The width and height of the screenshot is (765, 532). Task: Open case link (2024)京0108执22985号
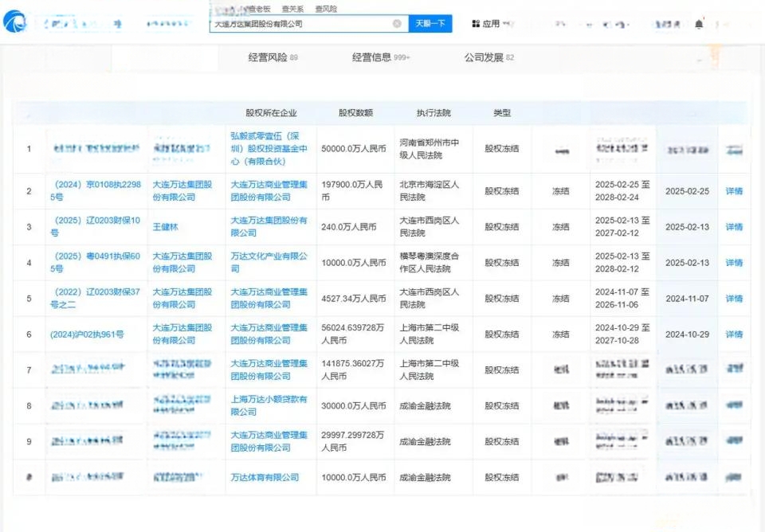[x=96, y=190]
